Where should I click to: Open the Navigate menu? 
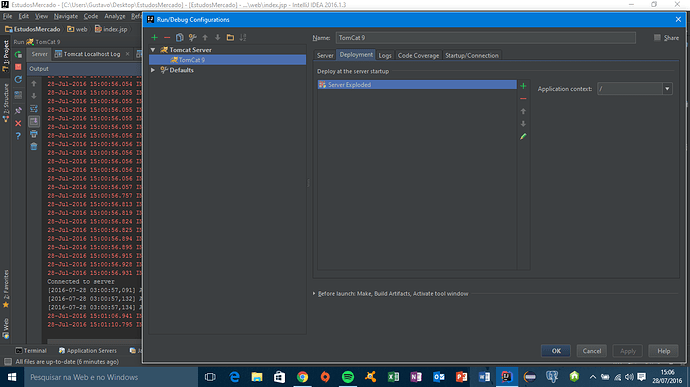point(66,16)
